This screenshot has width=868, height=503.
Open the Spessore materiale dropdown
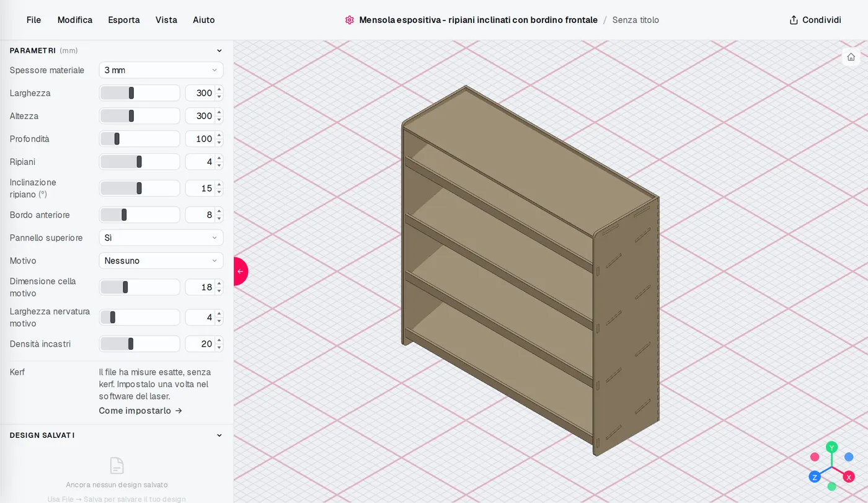coord(161,70)
